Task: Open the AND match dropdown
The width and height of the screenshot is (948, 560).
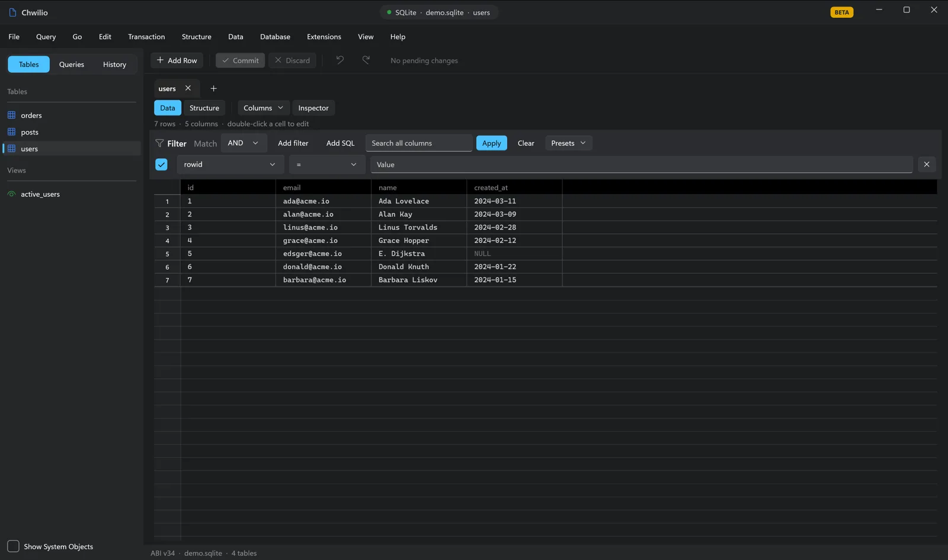Action: (x=244, y=143)
